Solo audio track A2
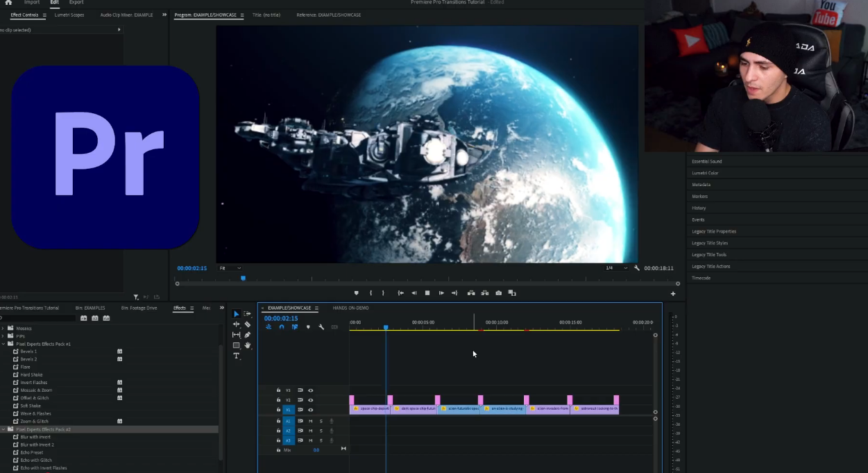The width and height of the screenshot is (868, 473). pyautogui.click(x=321, y=431)
